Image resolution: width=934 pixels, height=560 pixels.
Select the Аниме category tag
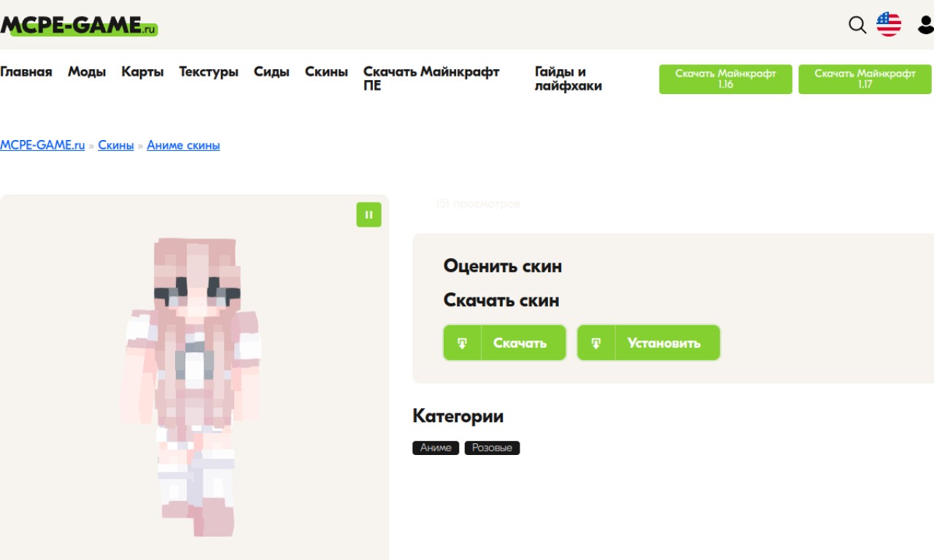[436, 448]
